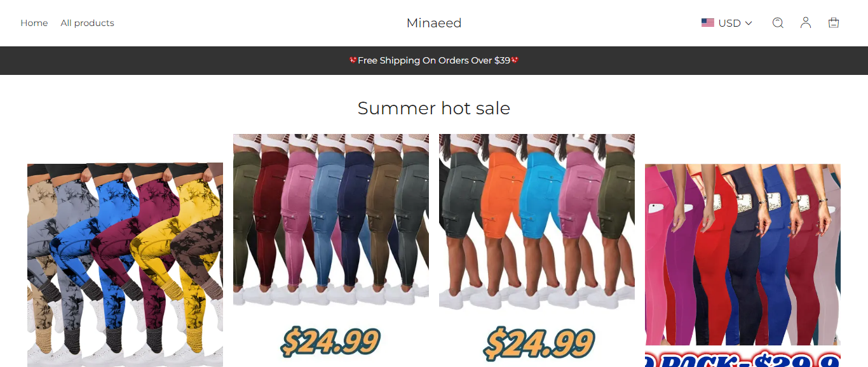Click the right heart emoji in banner
Image resolution: width=868 pixels, height=367 pixels.
[515, 60]
